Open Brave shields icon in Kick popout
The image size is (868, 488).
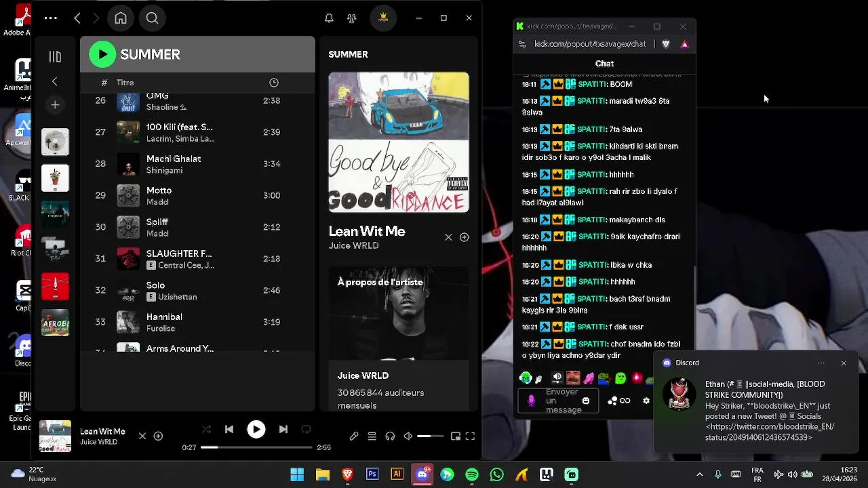tap(666, 44)
